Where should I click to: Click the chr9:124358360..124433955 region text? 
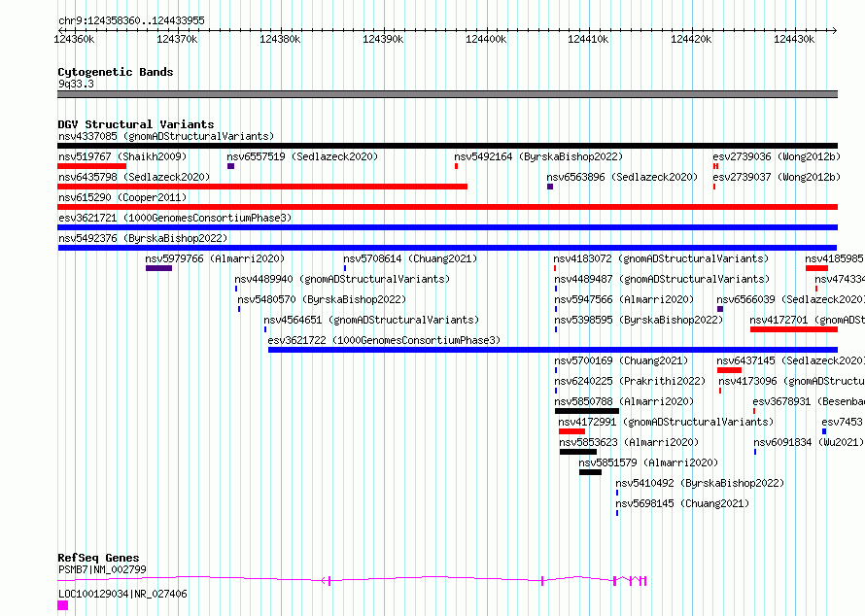[x=131, y=21]
